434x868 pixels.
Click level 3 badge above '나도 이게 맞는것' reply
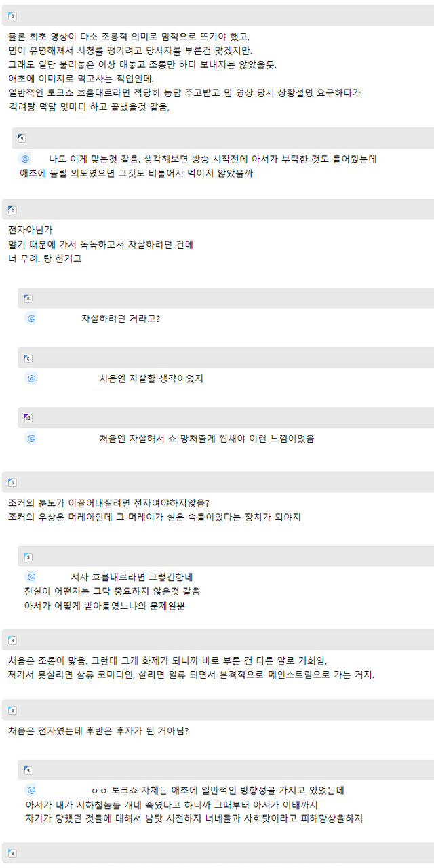22,138
